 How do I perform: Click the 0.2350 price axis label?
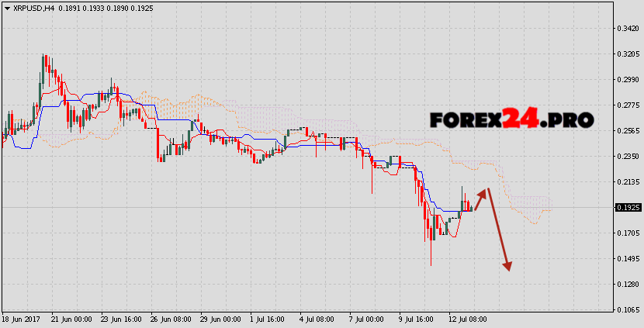click(628, 157)
